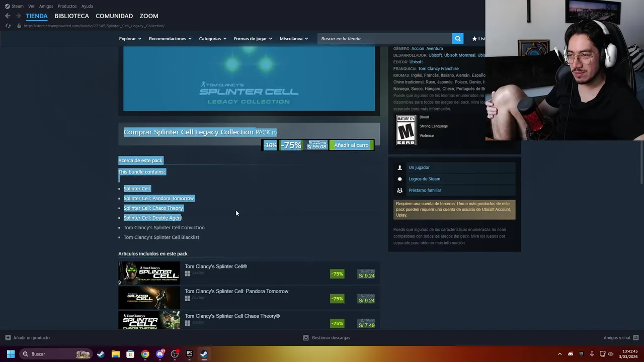Click the Logros de Steam star icon

[x=400, y=179]
